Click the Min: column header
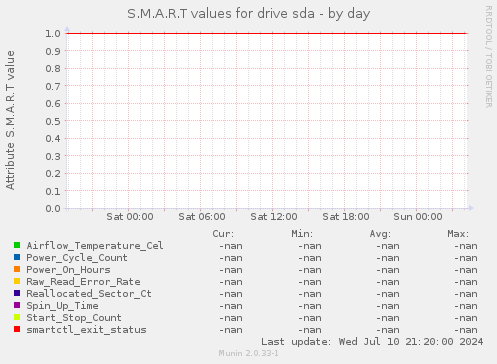Screen dimensions: 497x364 tap(302, 234)
